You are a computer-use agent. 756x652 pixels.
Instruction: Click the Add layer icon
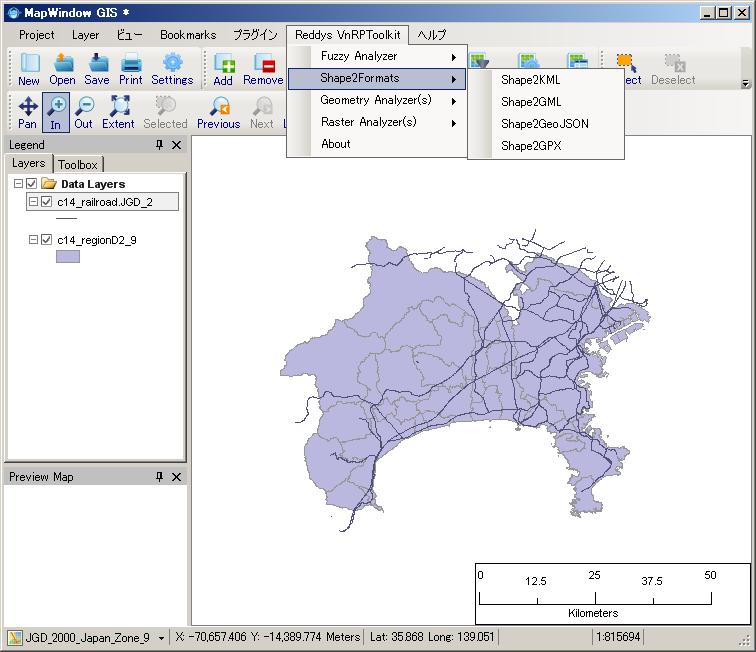(x=223, y=67)
